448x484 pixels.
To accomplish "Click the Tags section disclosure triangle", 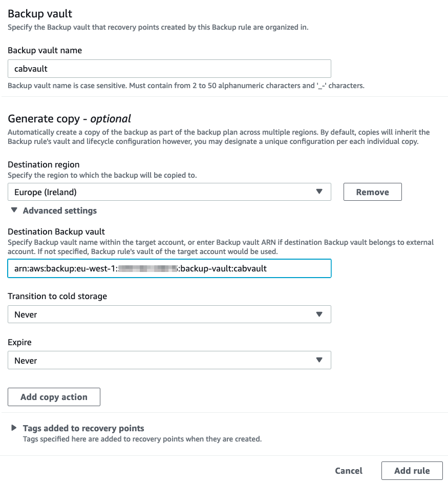I will point(13,428).
